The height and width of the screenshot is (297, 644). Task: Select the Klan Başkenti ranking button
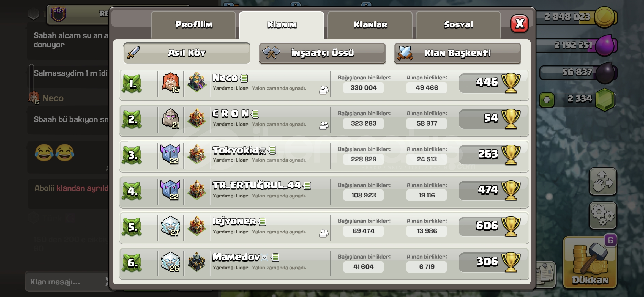tap(457, 53)
